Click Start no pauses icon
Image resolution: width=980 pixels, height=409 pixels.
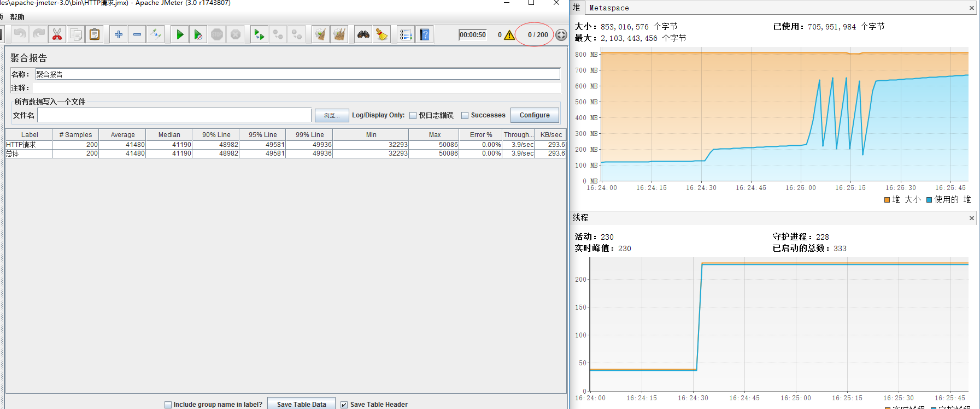(198, 34)
